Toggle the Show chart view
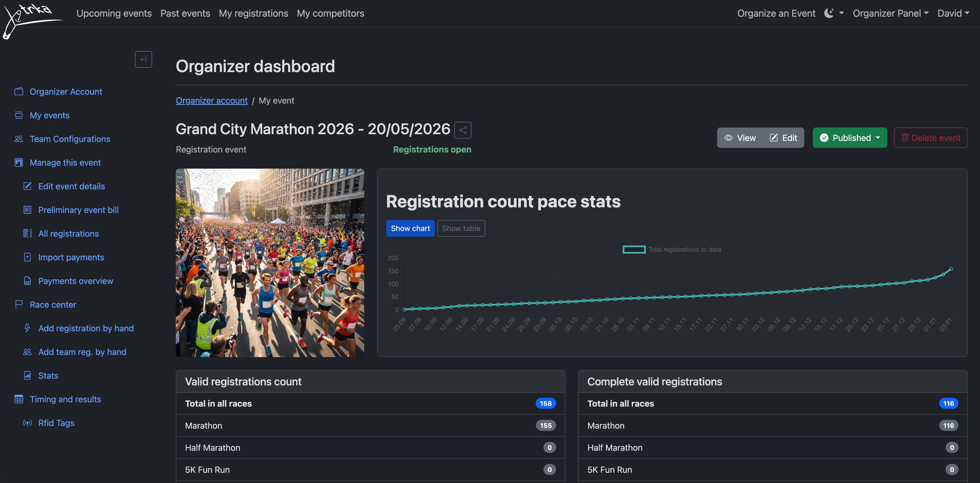 [410, 228]
